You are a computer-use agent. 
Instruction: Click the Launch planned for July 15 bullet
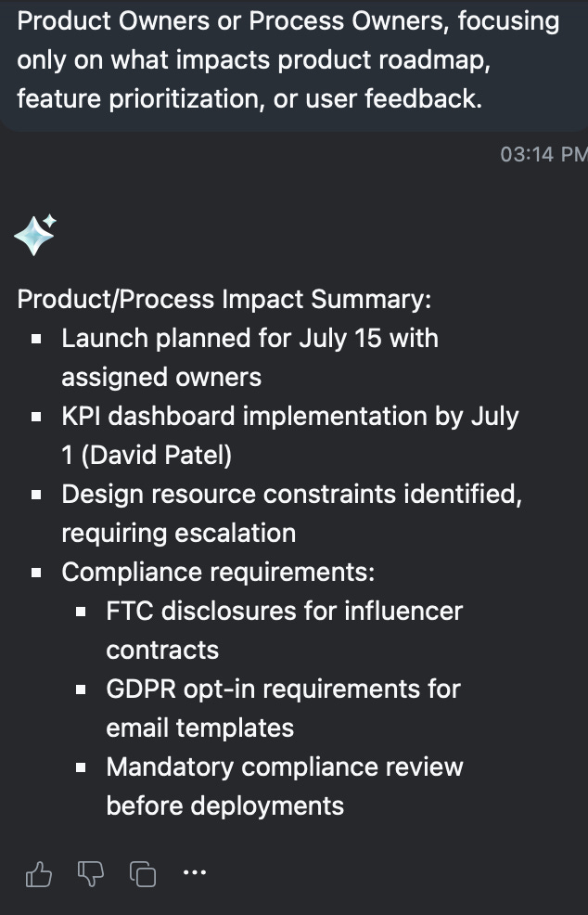coord(249,357)
